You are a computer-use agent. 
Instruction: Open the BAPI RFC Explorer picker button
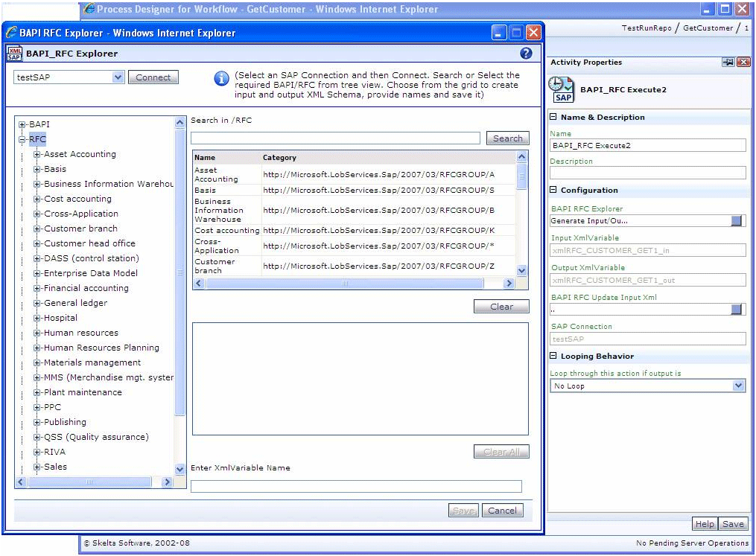point(737,221)
